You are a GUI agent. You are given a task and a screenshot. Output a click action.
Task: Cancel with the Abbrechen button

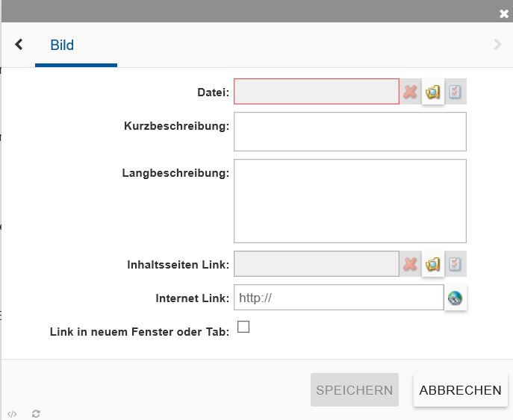point(460,390)
